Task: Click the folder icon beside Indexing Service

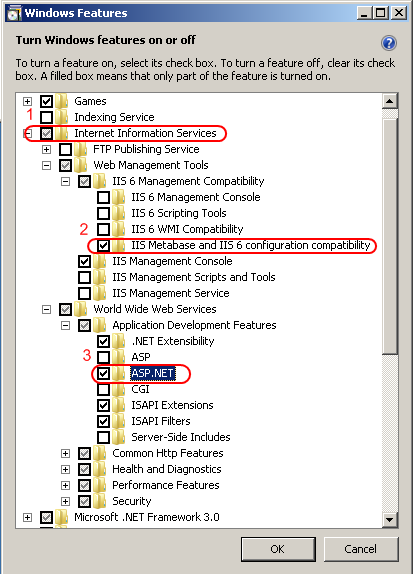Action: point(62,117)
